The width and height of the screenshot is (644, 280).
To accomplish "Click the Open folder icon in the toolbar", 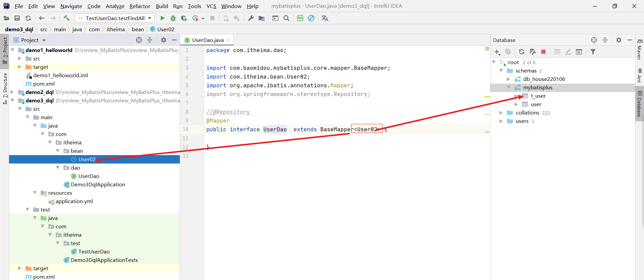I will [x=6, y=18].
